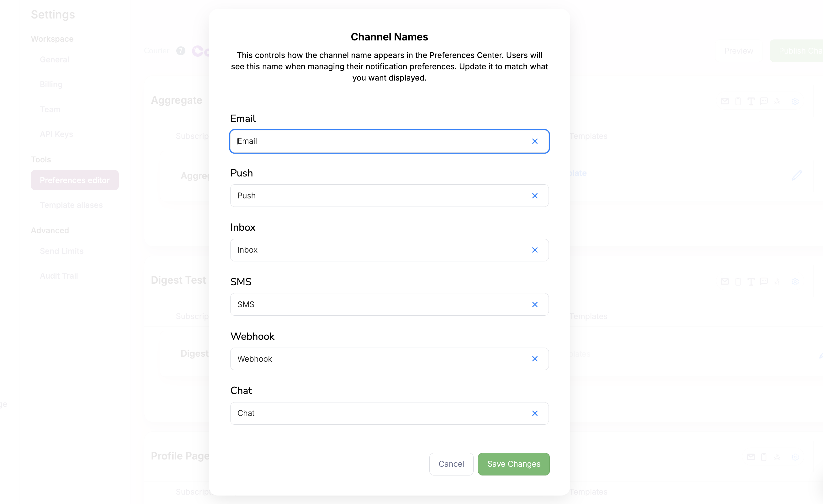This screenshot has width=823, height=504.
Task: Click the pencil edit icon beside Aggregate
Action: tap(797, 175)
